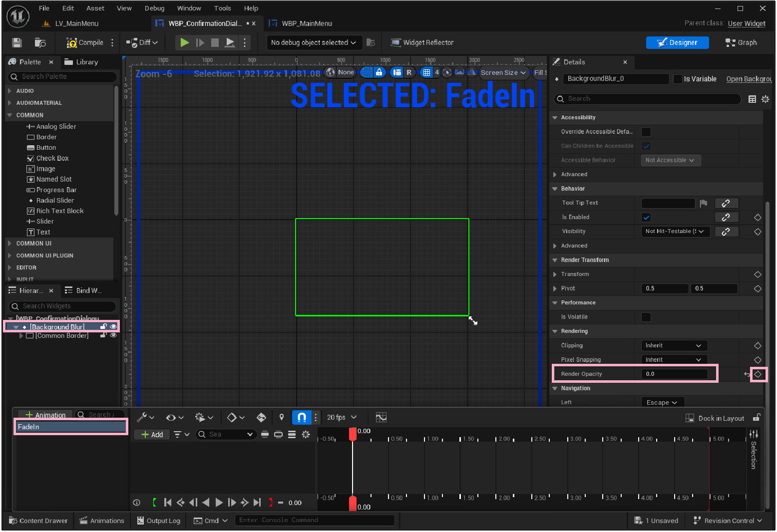Viewport: 777px width, 532px height.
Task: Play the animation in reverse
Action: tap(206, 503)
